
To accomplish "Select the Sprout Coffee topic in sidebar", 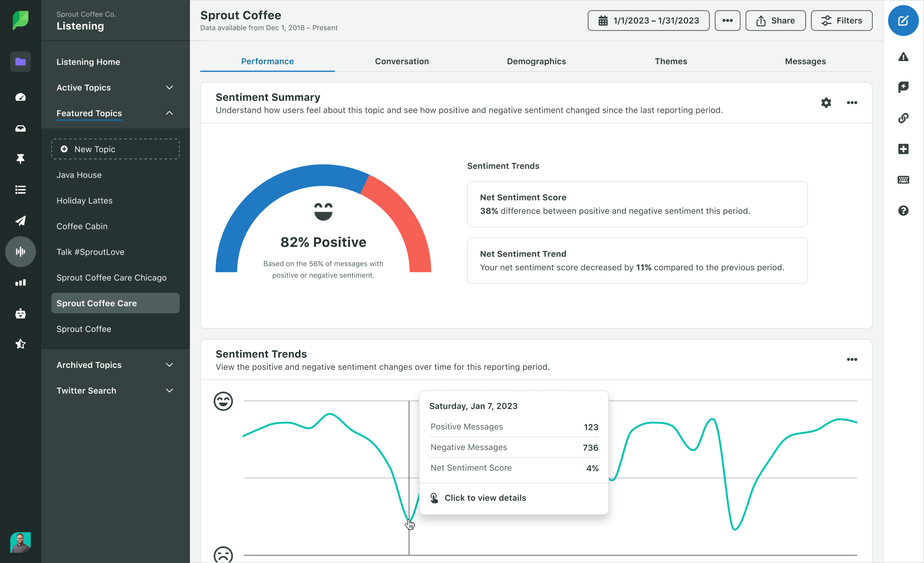I will point(84,329).
